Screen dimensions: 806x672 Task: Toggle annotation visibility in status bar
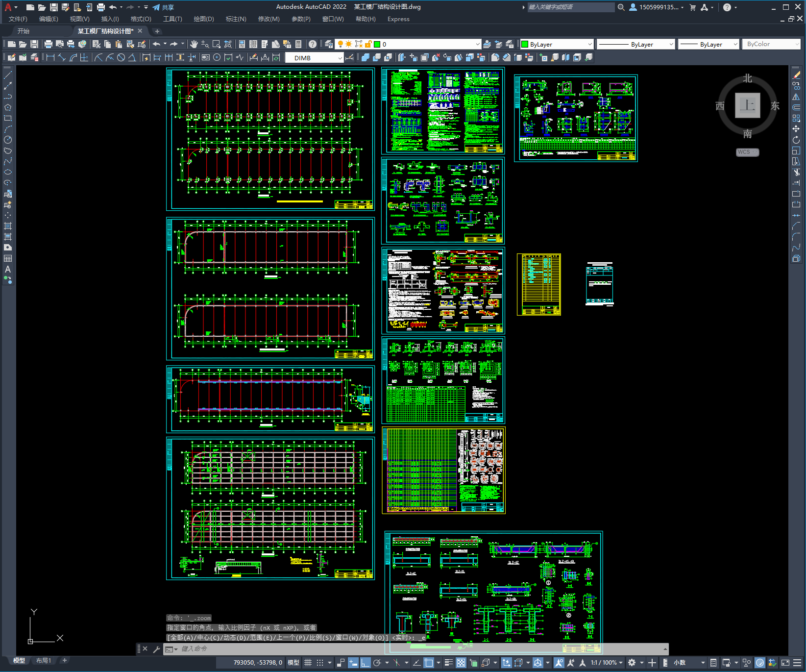(x=559, y=663)
